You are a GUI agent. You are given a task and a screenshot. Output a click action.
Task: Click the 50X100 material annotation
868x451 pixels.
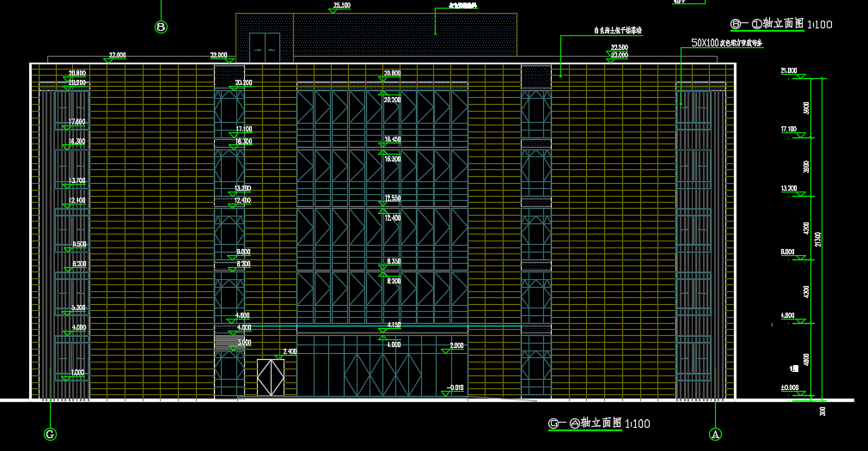(x=727, y=43)
